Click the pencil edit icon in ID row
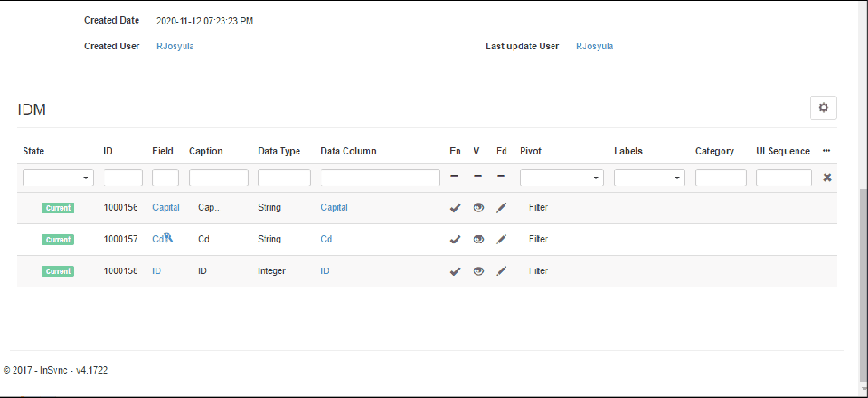Image resolution: width=868 pixels, height=398 pixels. tap(502, 271)
